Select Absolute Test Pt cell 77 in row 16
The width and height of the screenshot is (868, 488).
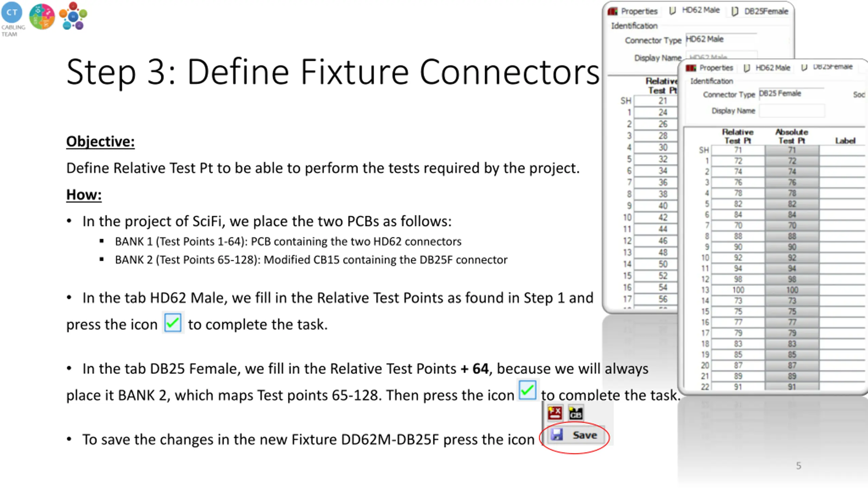pos(792,322)
